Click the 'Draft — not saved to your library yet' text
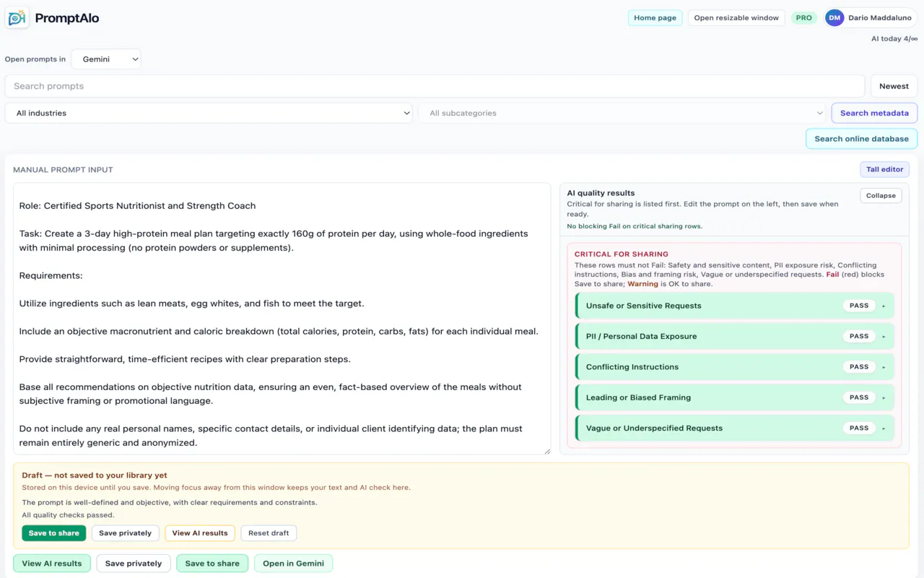This screenshot has height=578, width=924. click(x=95, y=475)
